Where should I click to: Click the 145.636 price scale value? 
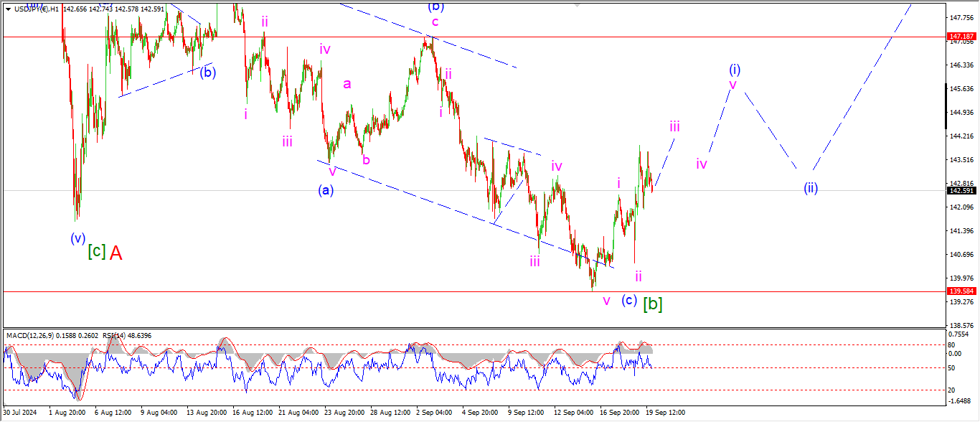(960, 88)
